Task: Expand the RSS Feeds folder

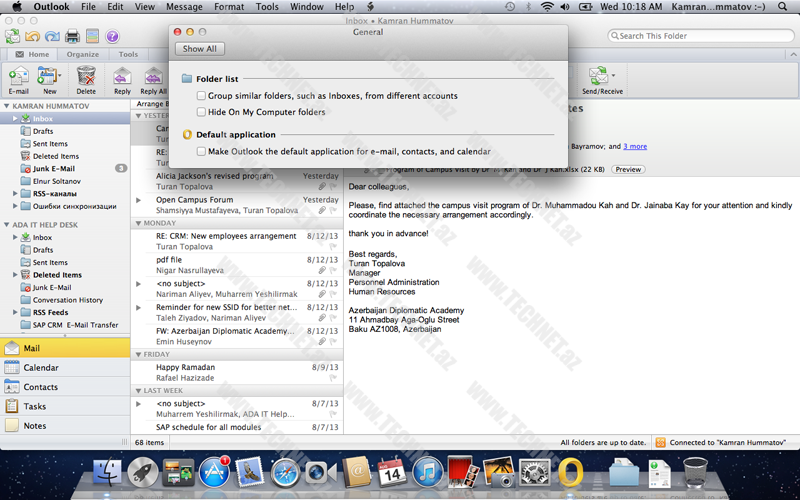Action: coord(15,312)
